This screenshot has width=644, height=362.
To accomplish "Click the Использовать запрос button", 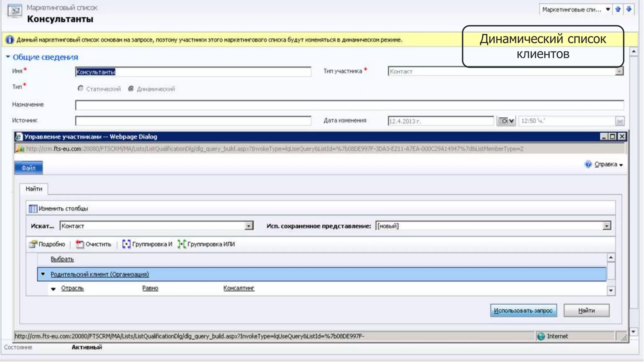I will [x=523, y=310].
